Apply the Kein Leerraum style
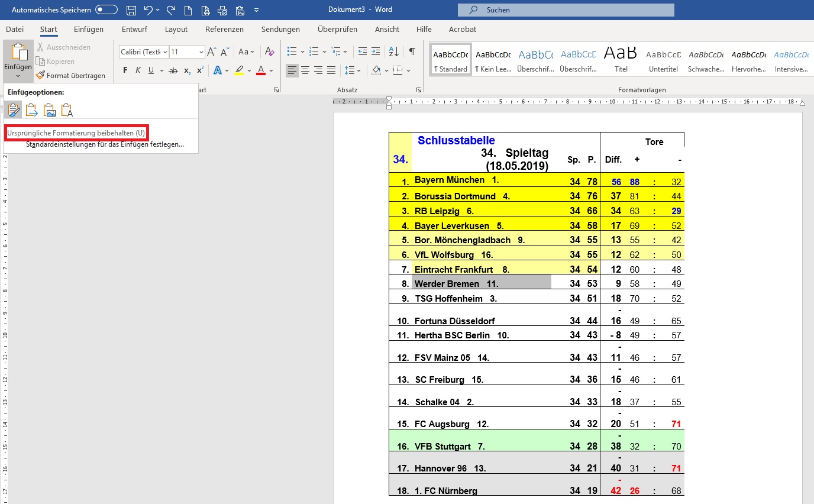Screen dimensions: 814x504 click(493, 60)
